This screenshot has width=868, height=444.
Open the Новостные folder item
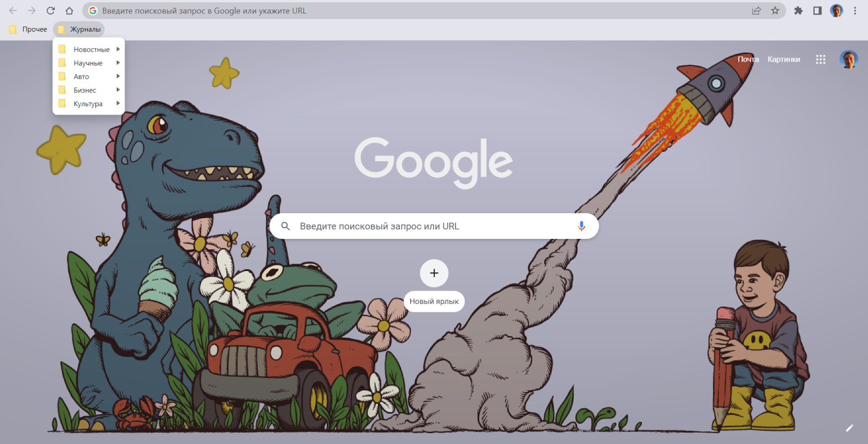coord(89,49)
